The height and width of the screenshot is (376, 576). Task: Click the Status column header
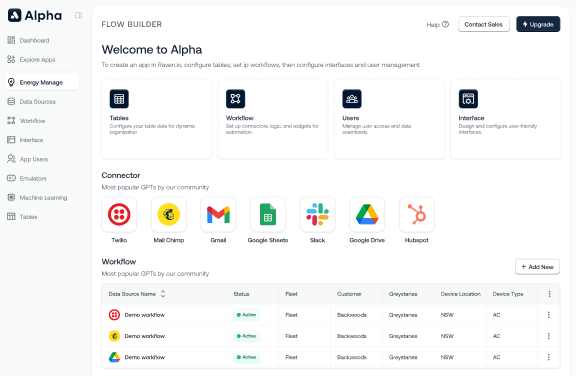click(x=241, y=294)
